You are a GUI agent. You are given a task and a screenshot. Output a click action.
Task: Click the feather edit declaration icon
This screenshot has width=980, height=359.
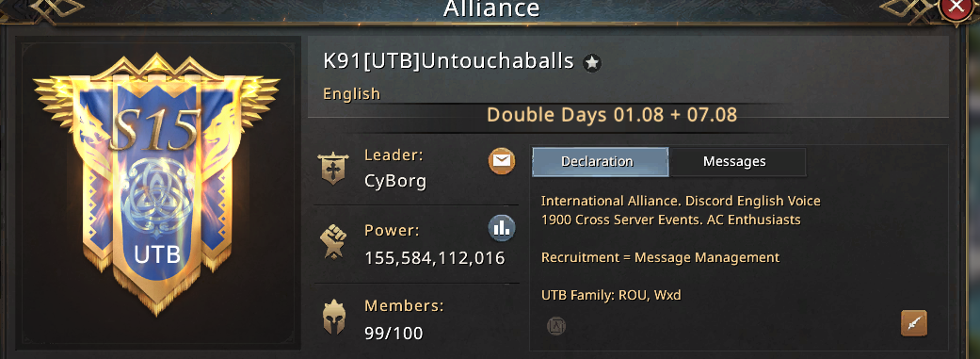coord(914,323)
